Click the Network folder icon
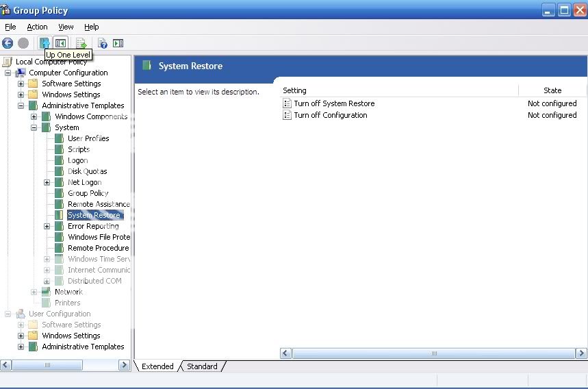The height and width of the screenshot is (389, 588). [x=46, y=292]
